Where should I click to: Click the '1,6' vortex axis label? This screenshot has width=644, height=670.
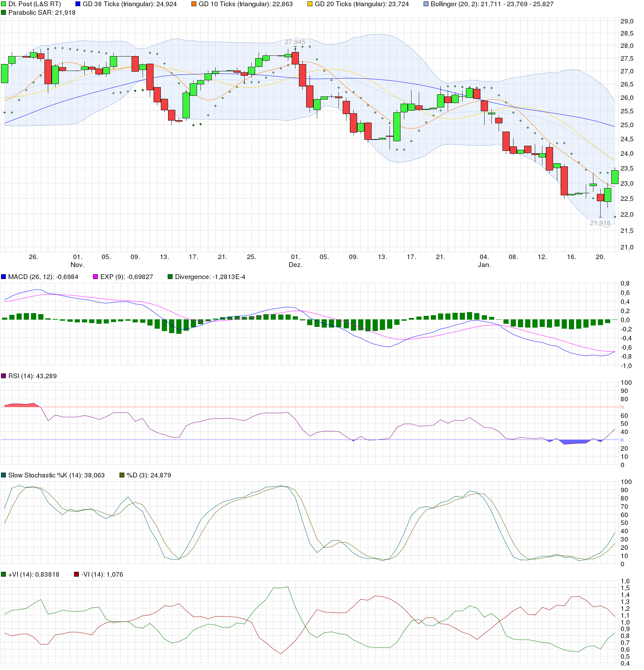[625, 581]
